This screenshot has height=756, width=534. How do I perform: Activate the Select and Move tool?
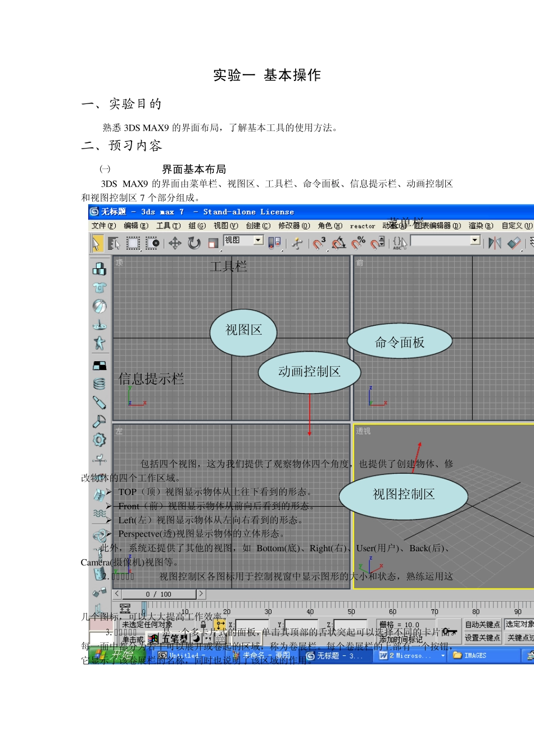[x=175, y=243]
